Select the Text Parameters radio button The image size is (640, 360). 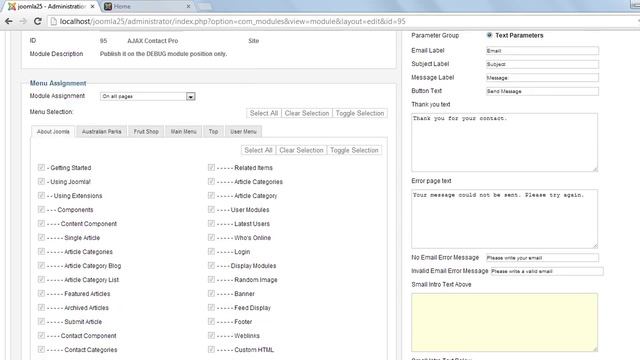pos(489,35)
